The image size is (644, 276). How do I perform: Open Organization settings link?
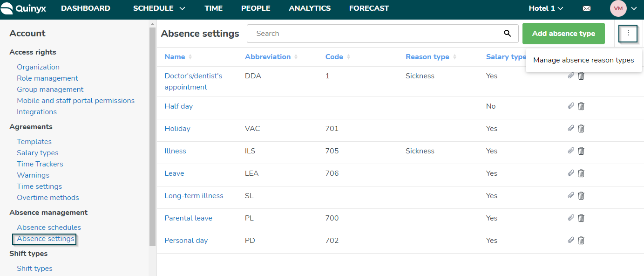click(x=38, y=67)
